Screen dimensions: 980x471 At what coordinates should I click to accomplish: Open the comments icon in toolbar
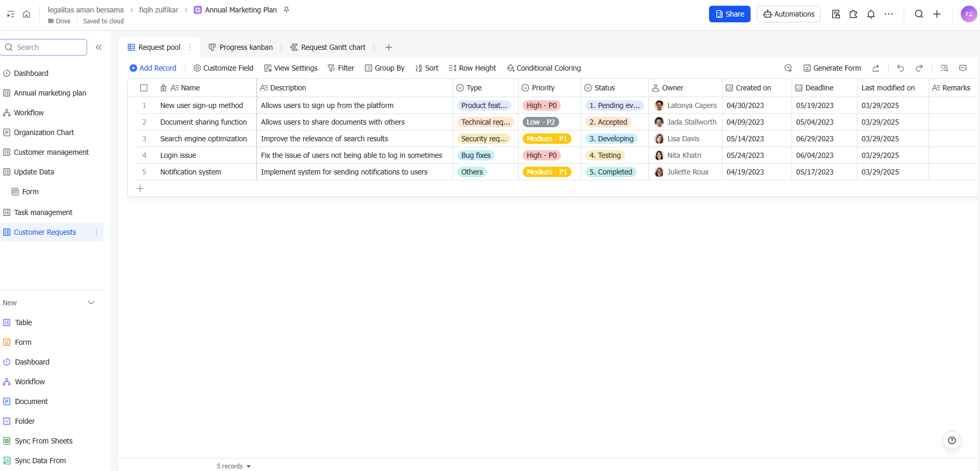coord(963,68)
